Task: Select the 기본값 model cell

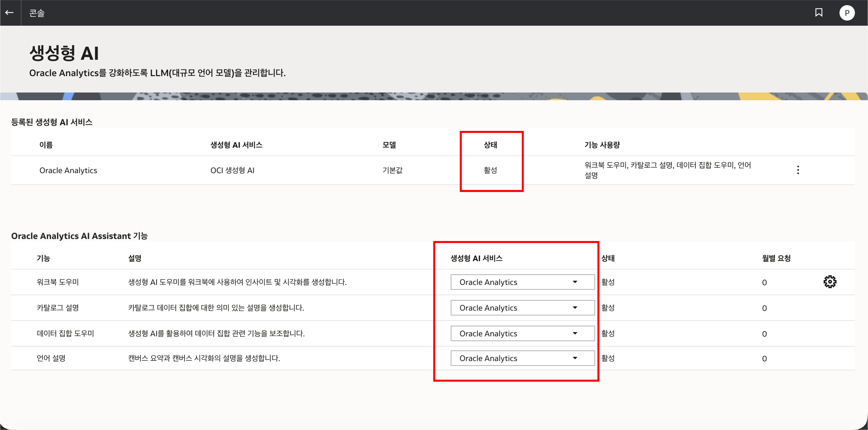Action: tap(392, 170)
